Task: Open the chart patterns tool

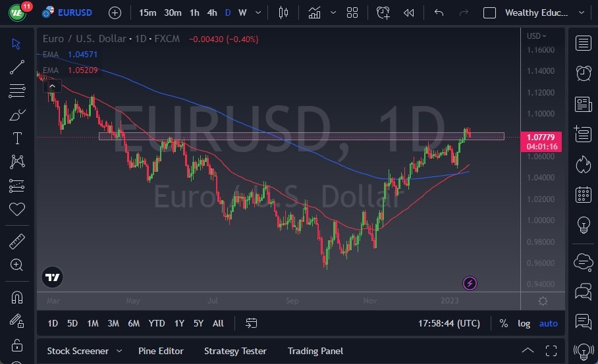Action: 17,162
